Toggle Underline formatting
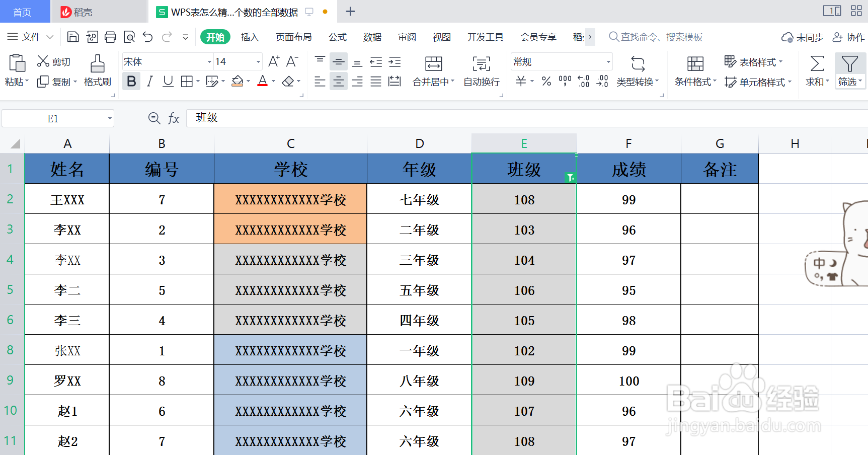 click(x=168, y=82)
